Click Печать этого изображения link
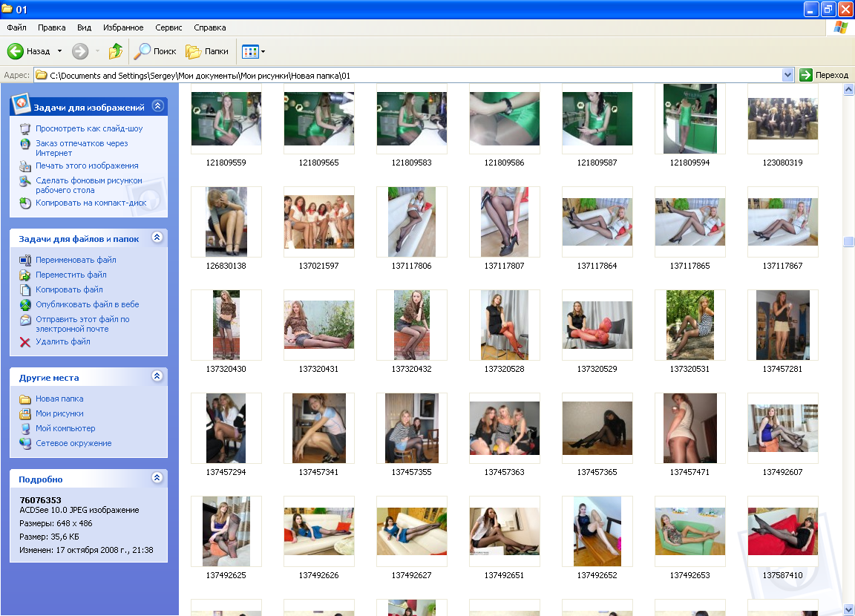Screen dimensions: 855x616 [87, 166]
